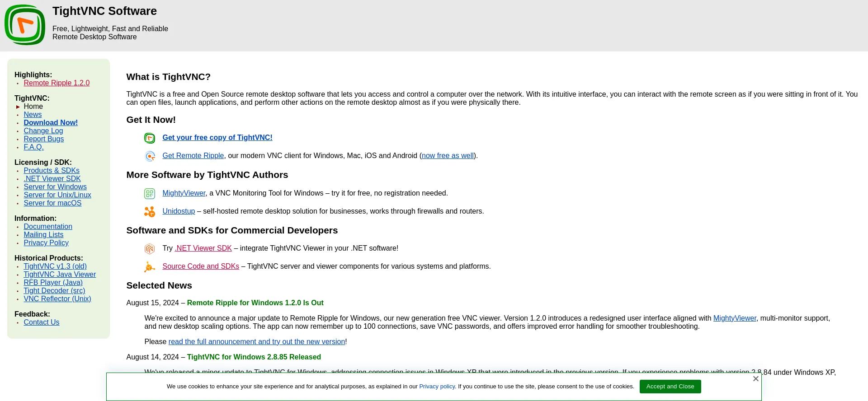Click the .NET Viewer SDK fingerprint-style icon
The width and height of the screenshot is (868, 401).
tap(150, 249)
